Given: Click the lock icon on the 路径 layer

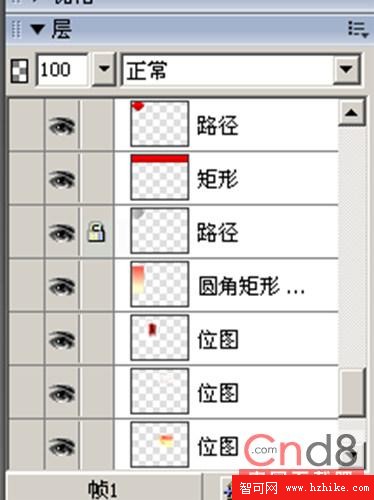Looking at the screenshot, I should (96, 232).
